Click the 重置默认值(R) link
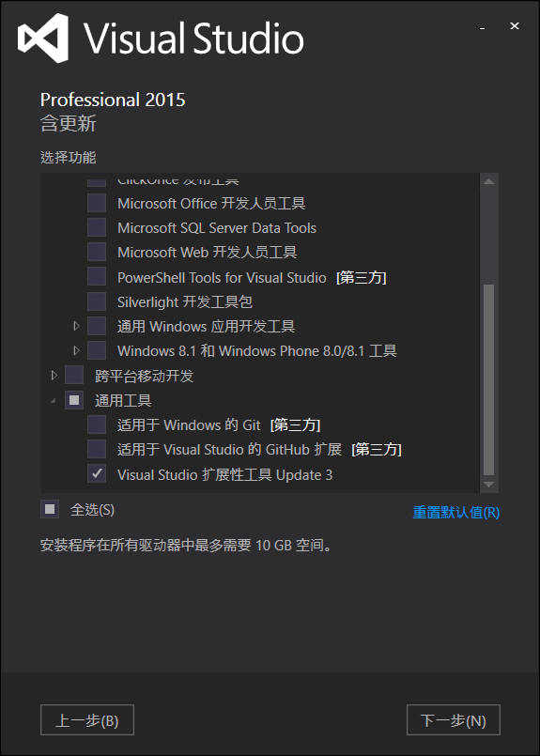 [456, 513]
